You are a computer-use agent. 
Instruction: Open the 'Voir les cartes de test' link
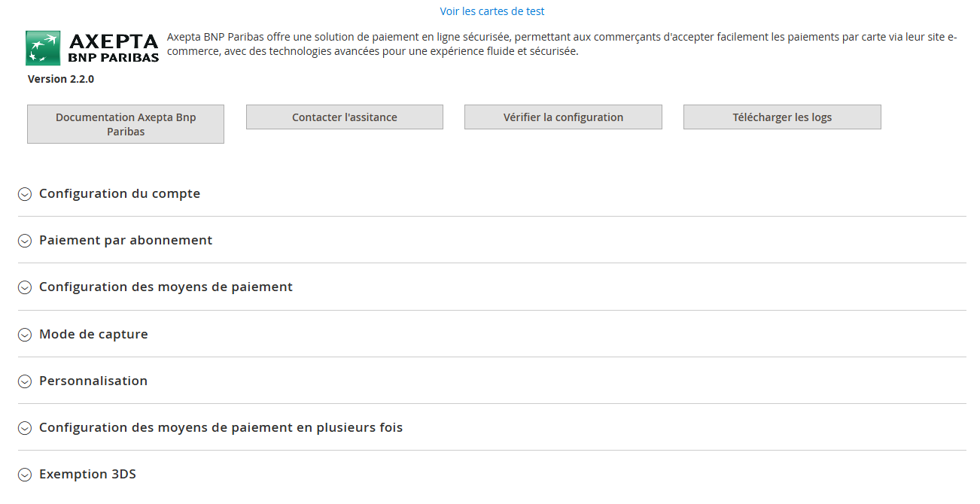(492, 11)
